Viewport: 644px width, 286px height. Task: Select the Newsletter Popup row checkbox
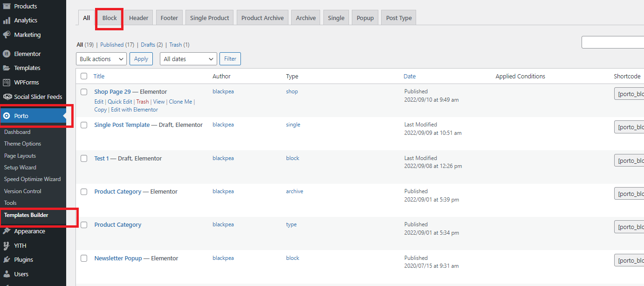pyautogui.click(x=84, y=258)
